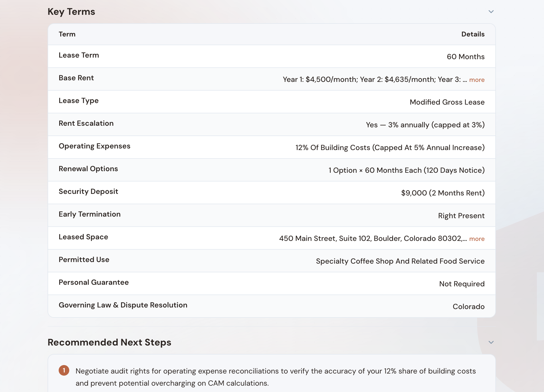Select the Early Termination row label

click(x=90, y=214)
